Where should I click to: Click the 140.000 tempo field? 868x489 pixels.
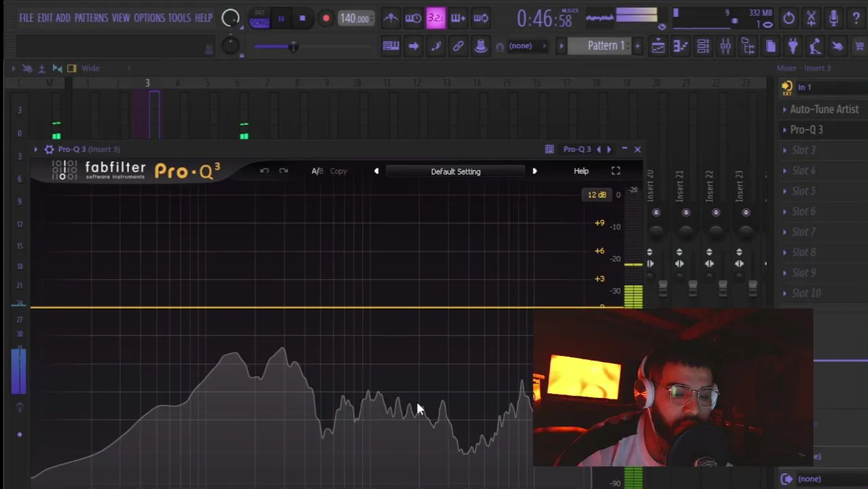(355, 18)
